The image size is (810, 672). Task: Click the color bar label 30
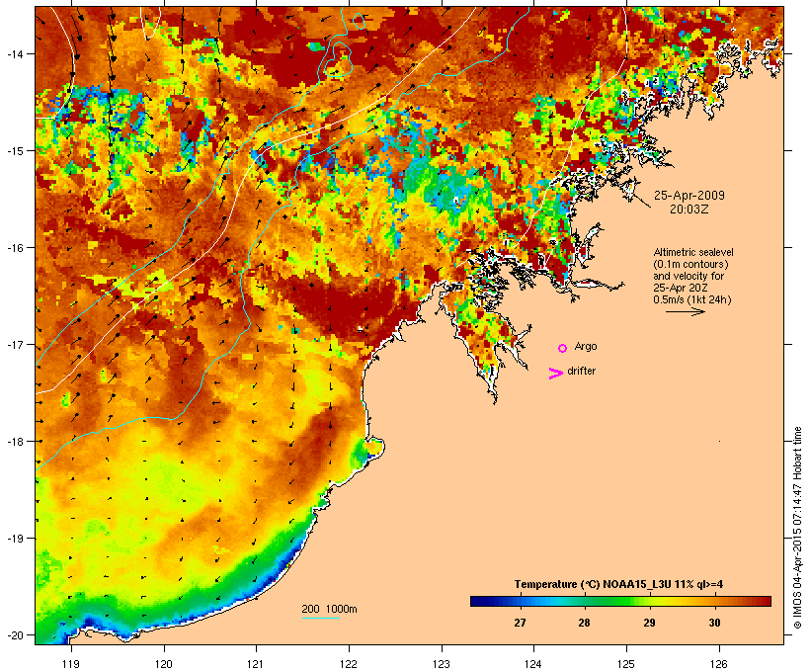pos(714,623)
